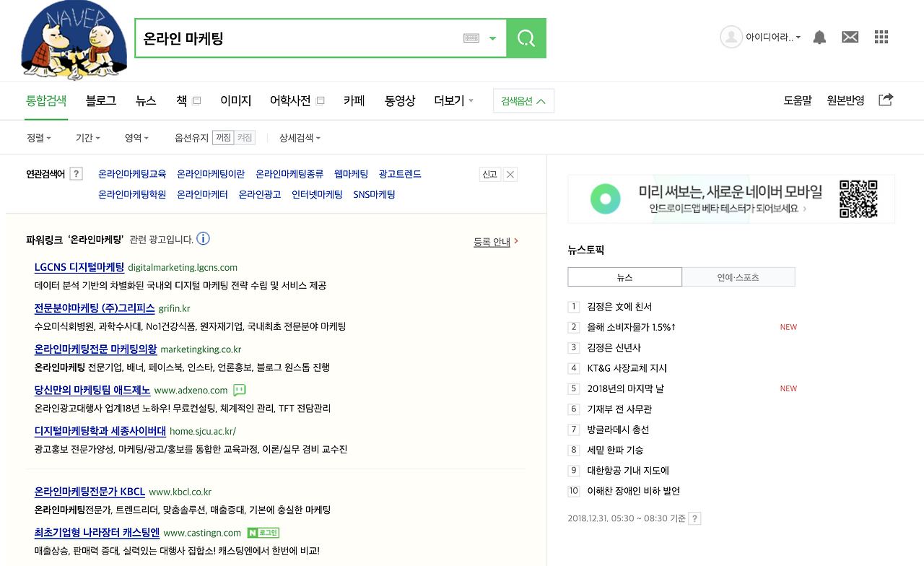Switch to the 연예·스포츠 news tab

coord(738,277)
